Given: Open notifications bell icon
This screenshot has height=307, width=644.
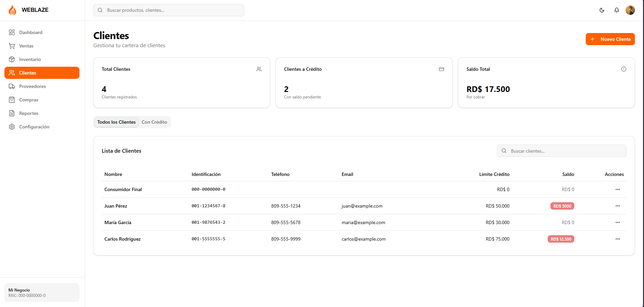Looking at the screenshot, I should click(x=617, y=10).
